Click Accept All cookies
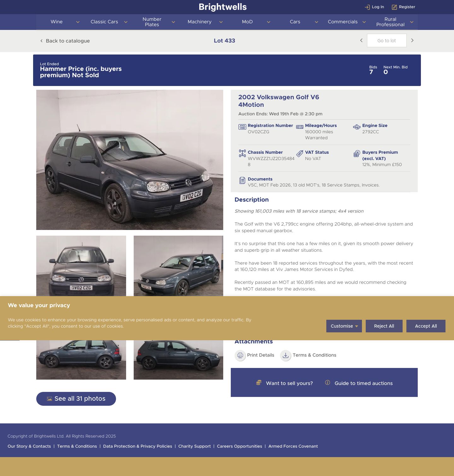The height and width of the screenshot is (476, 454). point(426,326)
